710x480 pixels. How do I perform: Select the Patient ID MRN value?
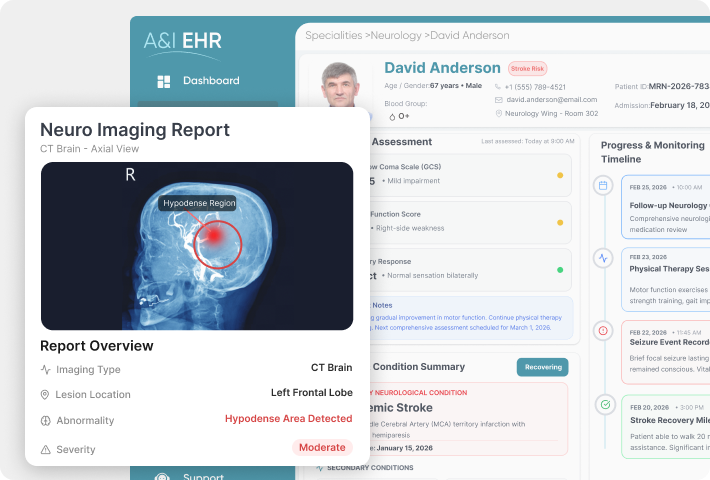pyautogui.click(x=679, y=86)
